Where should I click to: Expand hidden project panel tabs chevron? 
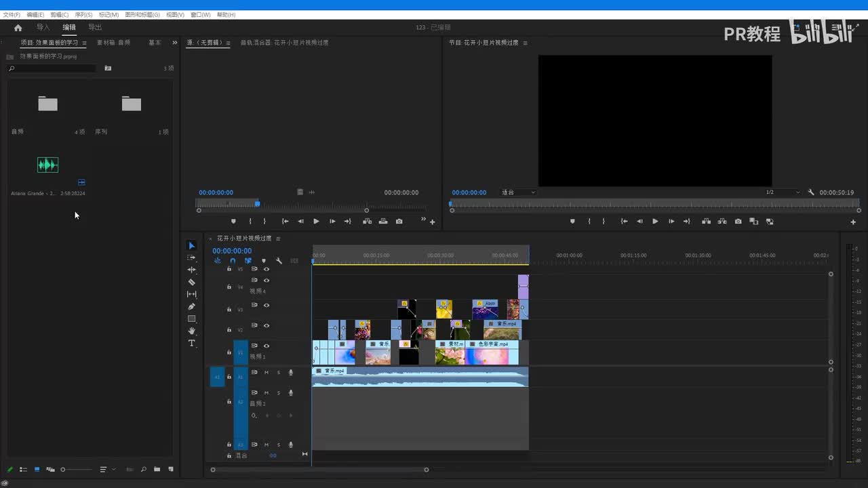[175, 43]
